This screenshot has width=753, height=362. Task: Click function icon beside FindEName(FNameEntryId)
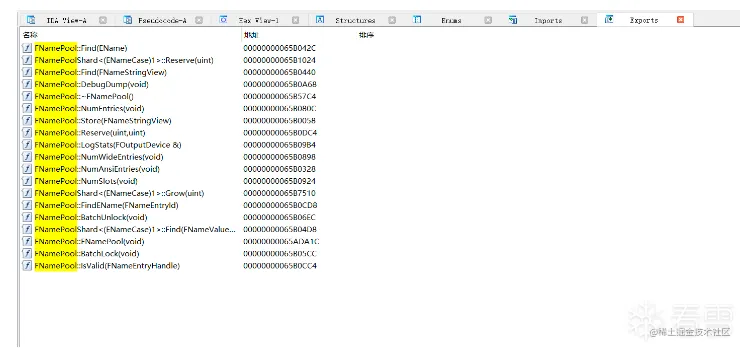(x=27, y=205)
